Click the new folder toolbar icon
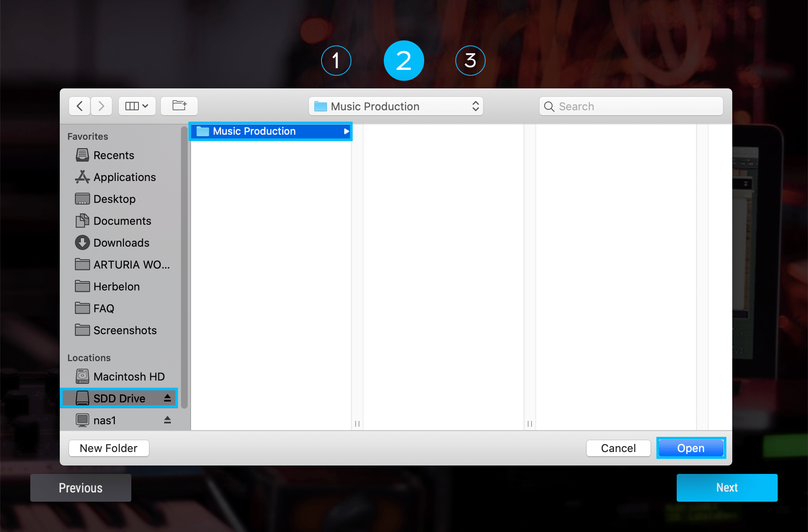 (x=179, y=106)
